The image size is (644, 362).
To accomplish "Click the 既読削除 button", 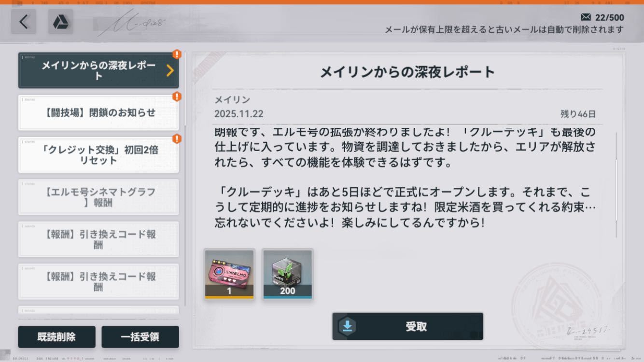I will coord(56,337).
